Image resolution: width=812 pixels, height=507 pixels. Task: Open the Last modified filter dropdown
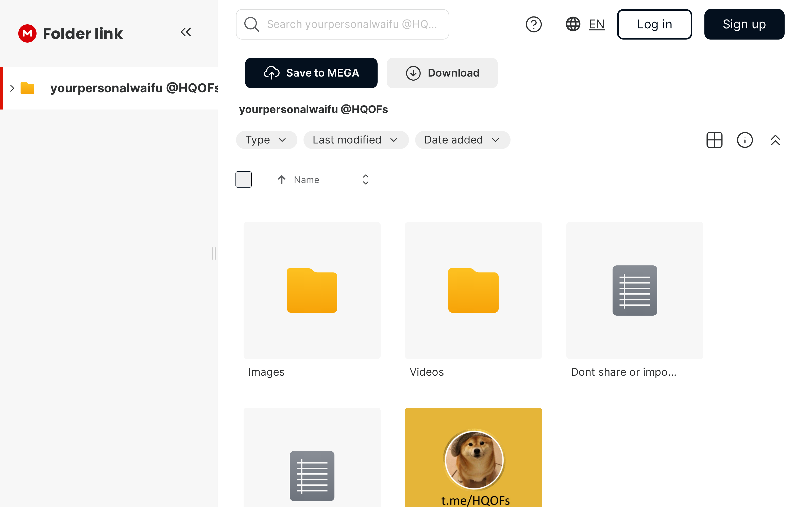[356, 140]
